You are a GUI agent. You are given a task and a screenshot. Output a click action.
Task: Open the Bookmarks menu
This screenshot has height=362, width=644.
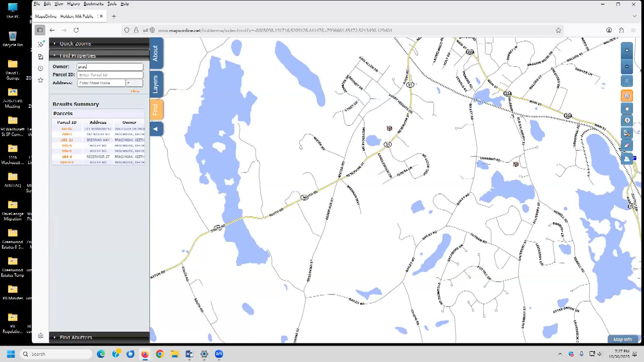tap(93, 4)
